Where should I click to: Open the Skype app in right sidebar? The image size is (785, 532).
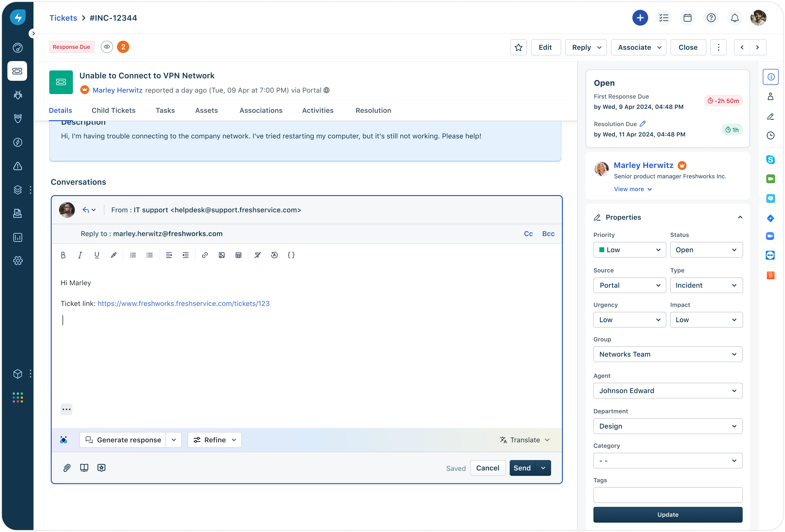pyautogui.click(x=770, y=159)
